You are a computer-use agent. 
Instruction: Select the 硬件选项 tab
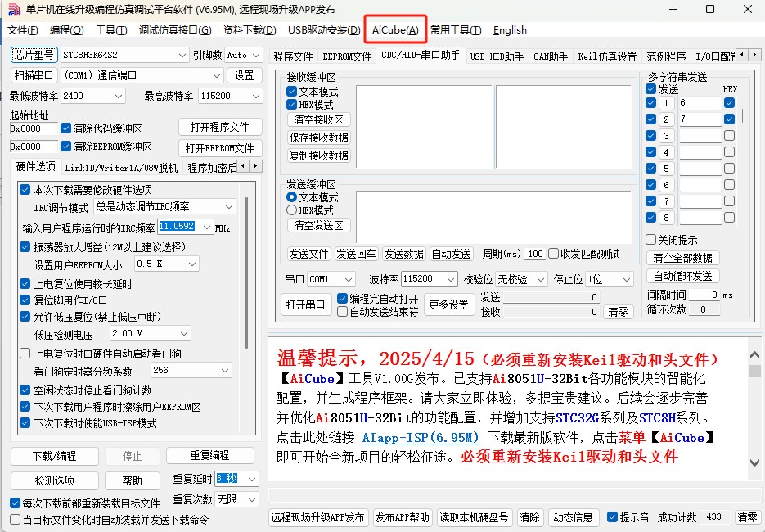point(36,167)
